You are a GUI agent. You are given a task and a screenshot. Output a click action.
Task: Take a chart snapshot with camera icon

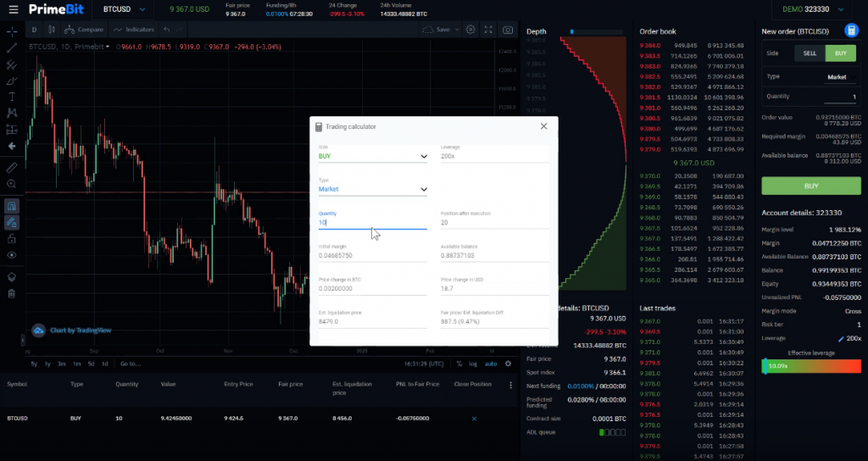point(508,30)
